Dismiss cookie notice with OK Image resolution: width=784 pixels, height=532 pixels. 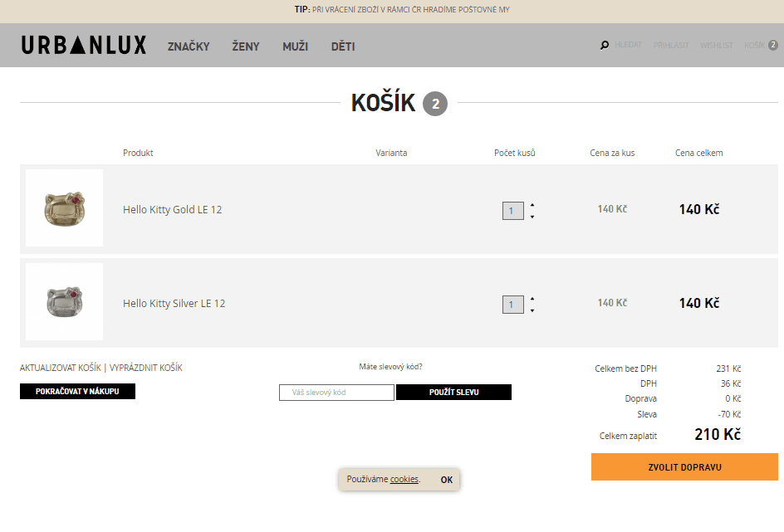(x=447, y=480)
